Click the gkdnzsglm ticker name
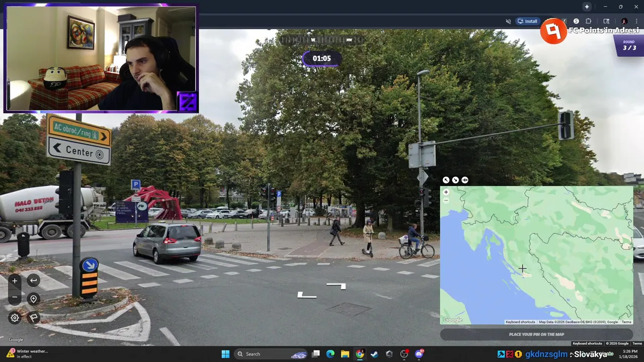The width and height of the screenshot is (644, 362). [546, 354]
